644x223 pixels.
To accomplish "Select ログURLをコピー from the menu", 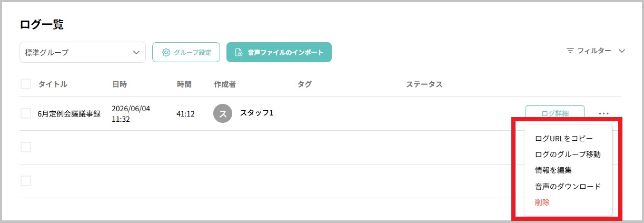I will pyautogui.click(x=564, y=139).
